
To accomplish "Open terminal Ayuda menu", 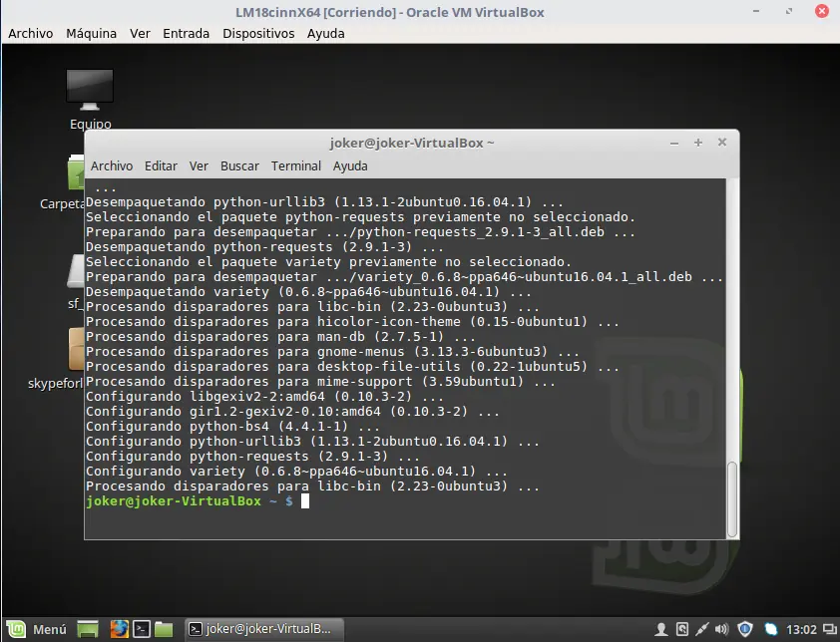I will pyautogui.click(x=350, y=166).
